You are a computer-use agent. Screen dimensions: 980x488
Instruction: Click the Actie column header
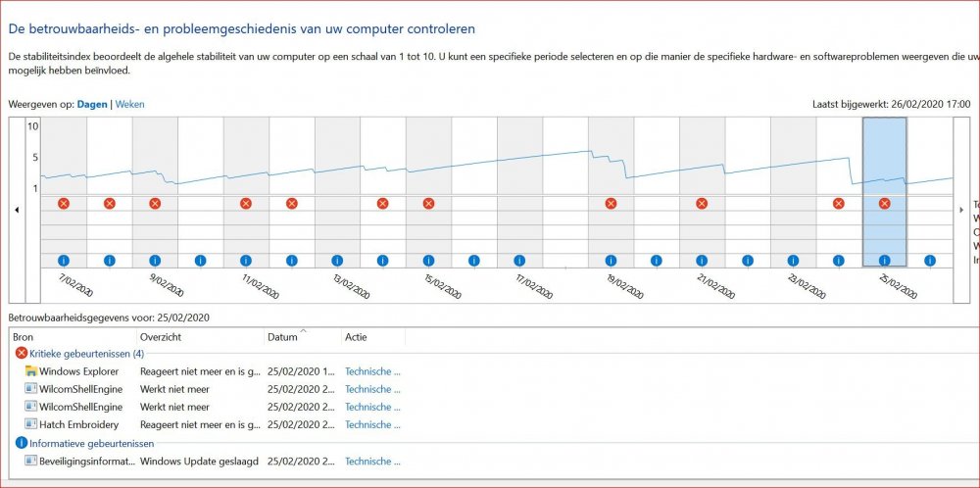click(x=373, y=337)
